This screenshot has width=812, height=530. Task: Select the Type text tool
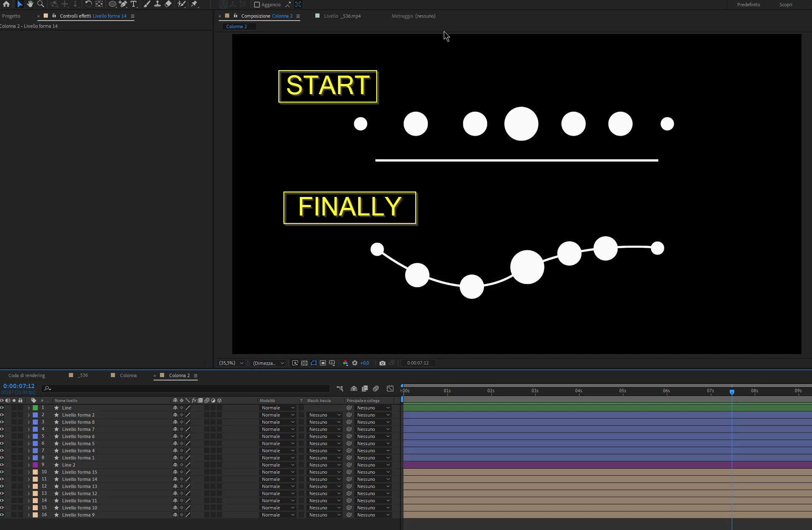click(x=134, y=4)
